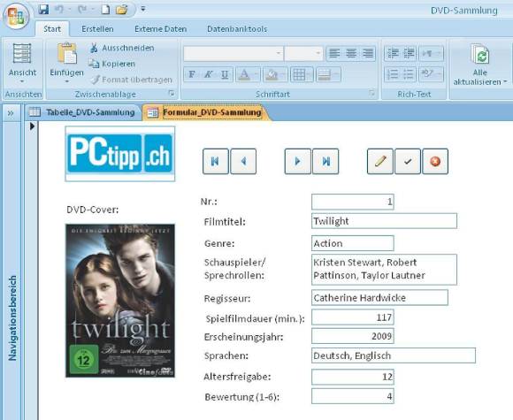513x420 pixels.
Task: Click the Office button logo
Action: (16, 16)
